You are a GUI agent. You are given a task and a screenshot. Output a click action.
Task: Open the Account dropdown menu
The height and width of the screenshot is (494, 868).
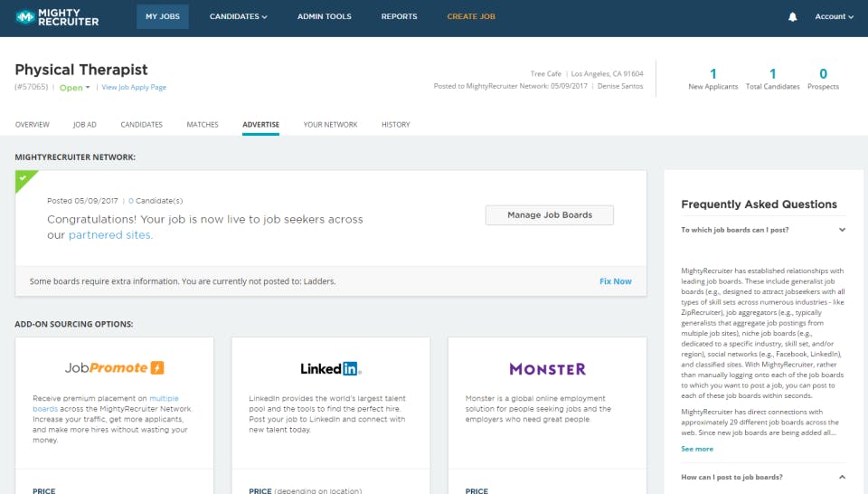pos(834,16)
